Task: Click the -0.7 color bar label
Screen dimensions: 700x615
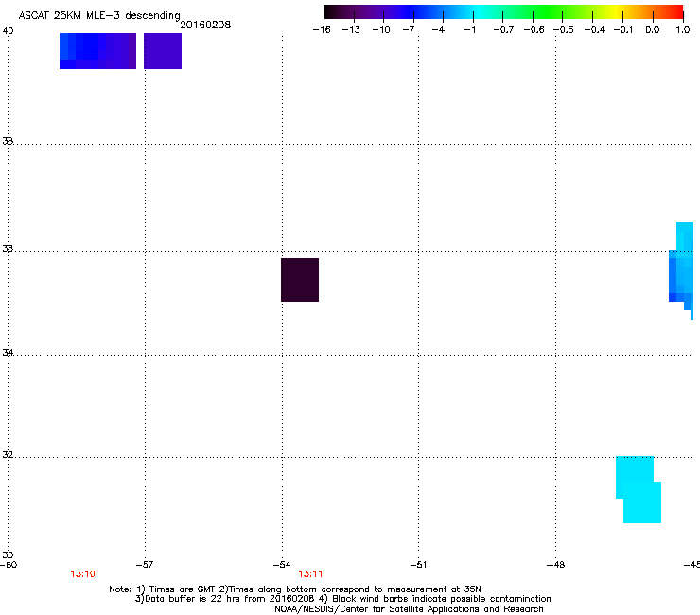Action: pyautogui.click(x=503, y=30)
